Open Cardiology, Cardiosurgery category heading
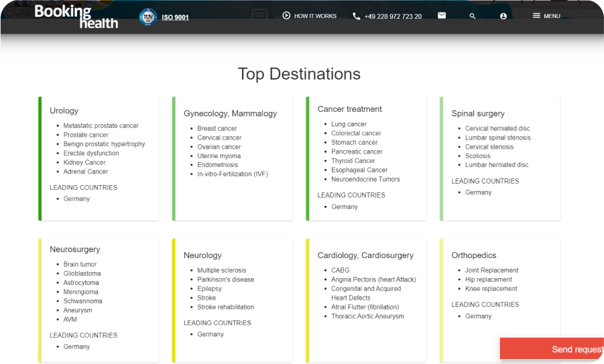The image size is (604, 364). pyautogui.click(x=365, y=255)
